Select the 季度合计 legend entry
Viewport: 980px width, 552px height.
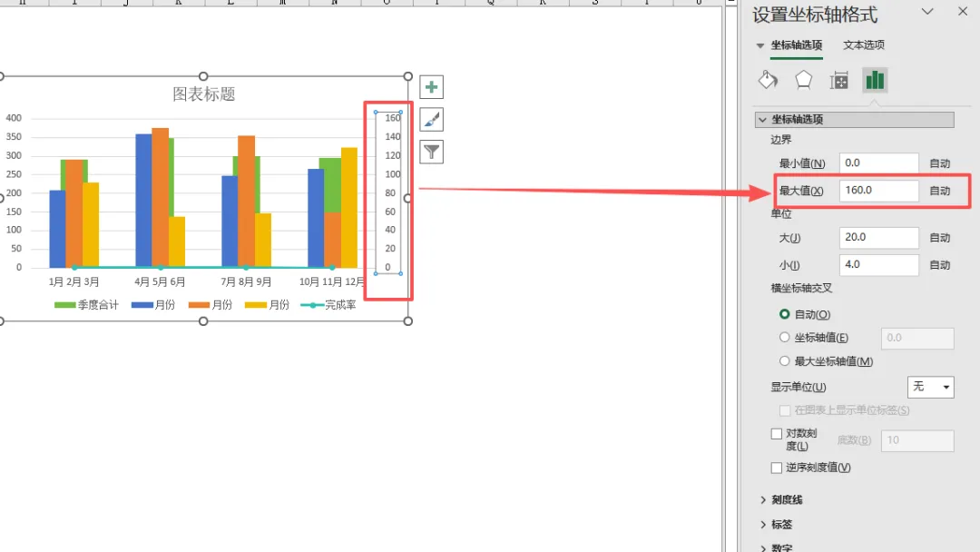pyautogui.click(x=86, y=305)
